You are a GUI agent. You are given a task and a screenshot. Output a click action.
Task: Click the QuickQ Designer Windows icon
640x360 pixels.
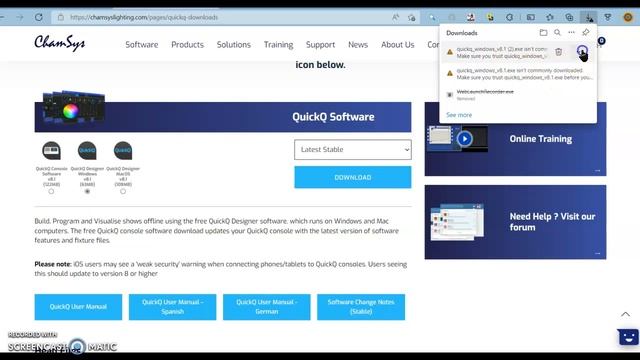[87, 151]
